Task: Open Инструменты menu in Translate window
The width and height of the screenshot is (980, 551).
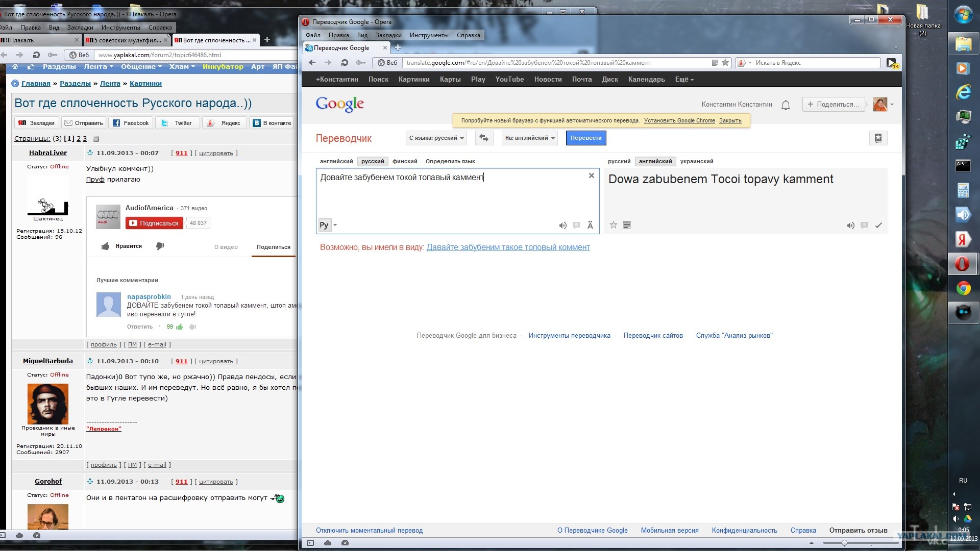Action: pos(429,35)
